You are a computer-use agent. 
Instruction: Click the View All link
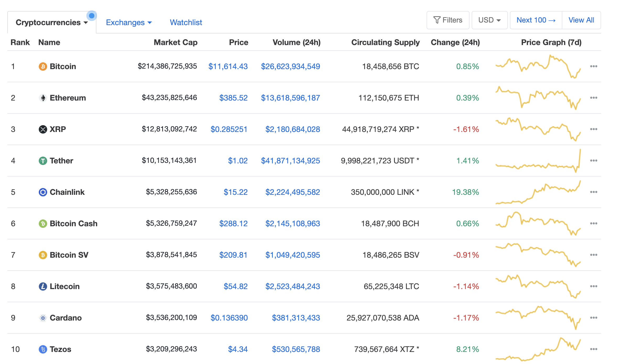pyautogui.click(x=581, y=20)
